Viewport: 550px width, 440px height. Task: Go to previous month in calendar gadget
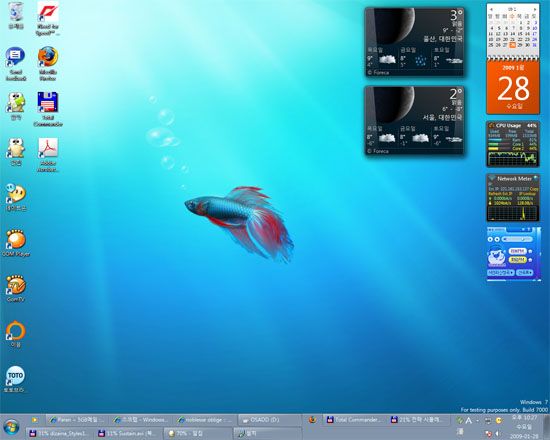point(491,9)
